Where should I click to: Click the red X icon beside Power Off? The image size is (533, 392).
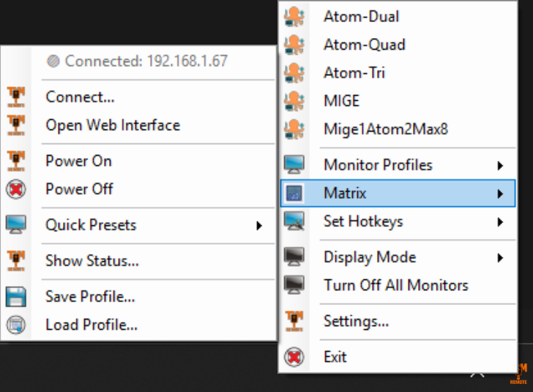point(16,189)
